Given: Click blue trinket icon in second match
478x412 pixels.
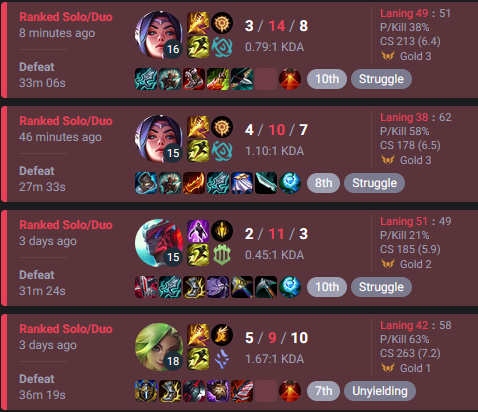Looking at the screenshot, I should [x=290, y=183].
